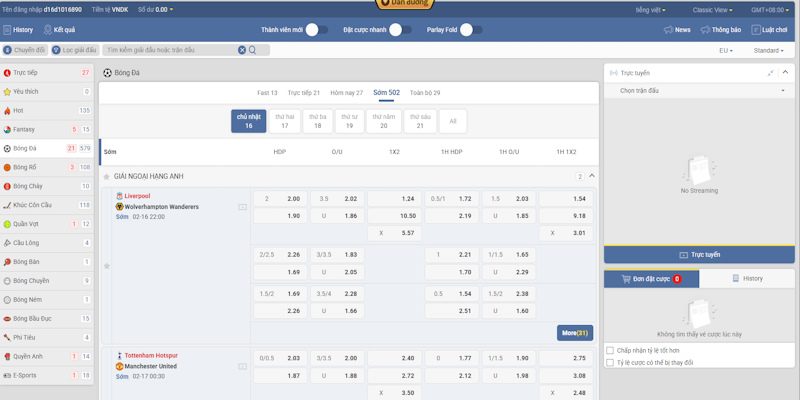Open Fantasy category icon

tap(7, 130)
